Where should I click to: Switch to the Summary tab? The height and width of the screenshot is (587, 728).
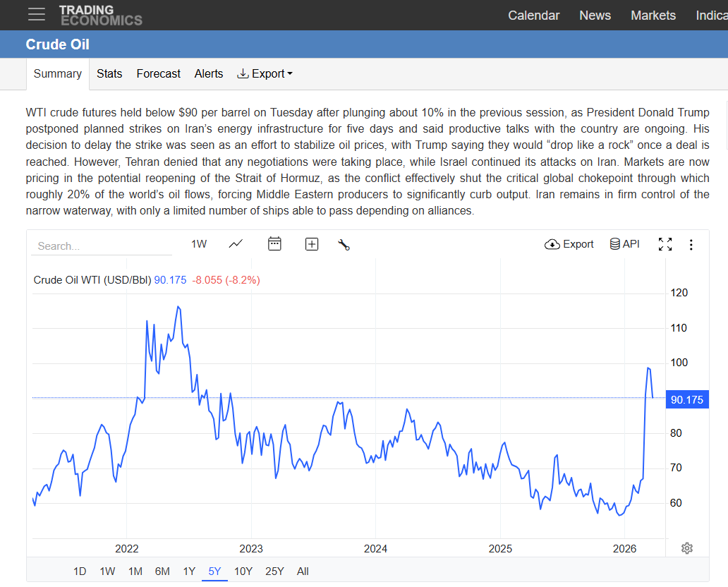pyautogui.click(x=58, y=74)
